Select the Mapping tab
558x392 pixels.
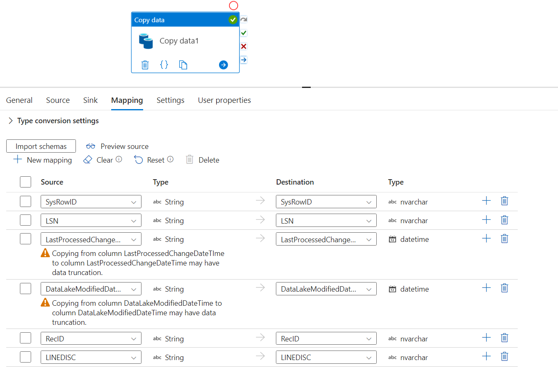pyautogui.click(x=127, y=100)
